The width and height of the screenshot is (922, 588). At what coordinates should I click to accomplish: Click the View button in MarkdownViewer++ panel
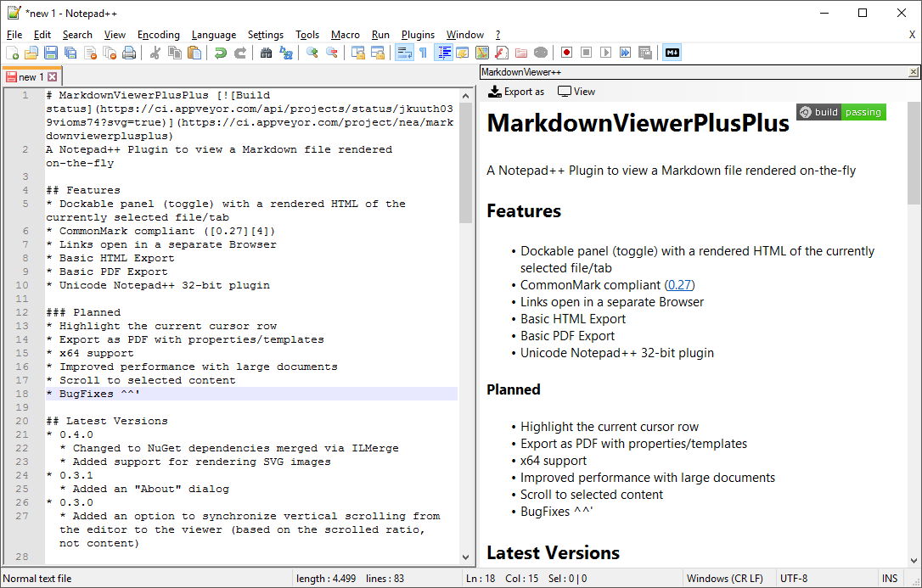(x=576, y=91)
